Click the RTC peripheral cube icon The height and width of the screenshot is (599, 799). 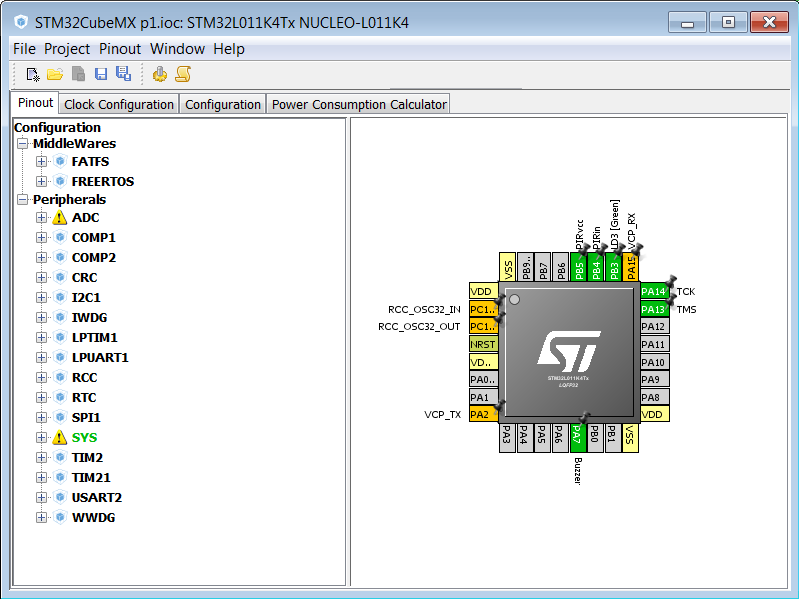[60, 397]
